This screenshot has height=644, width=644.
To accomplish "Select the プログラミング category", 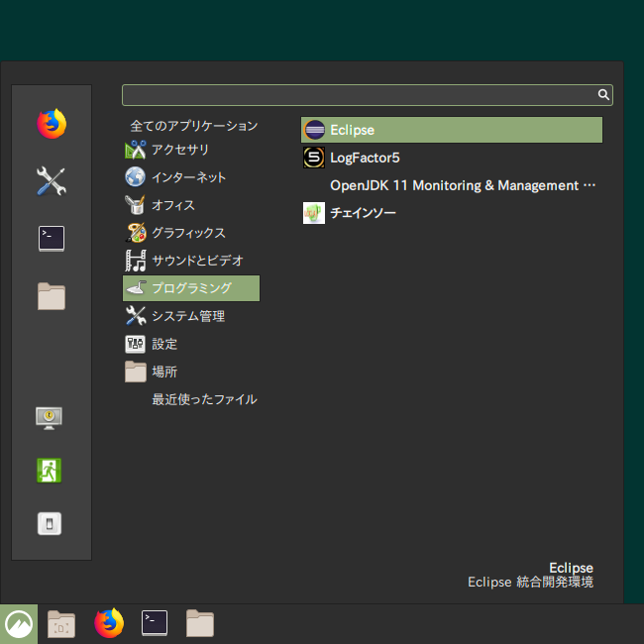I will pos(191,288).
